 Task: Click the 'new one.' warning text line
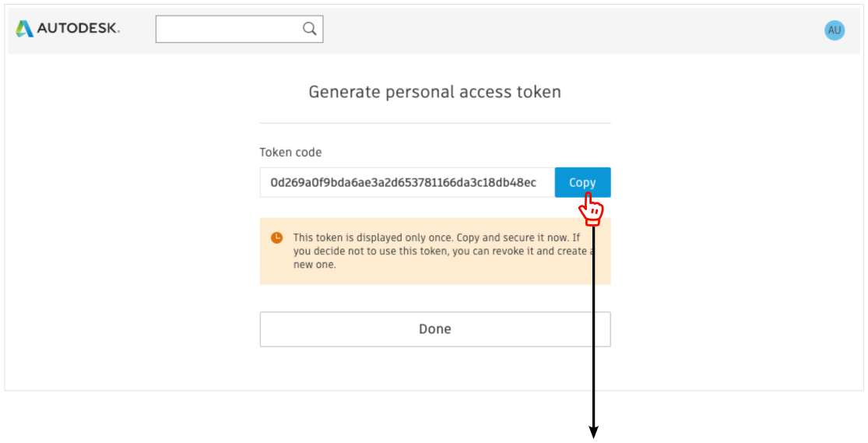click(x=315, y=265)
